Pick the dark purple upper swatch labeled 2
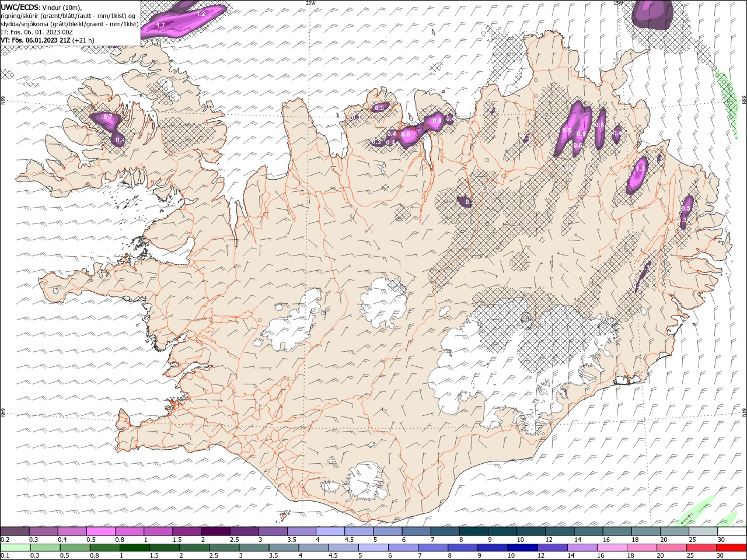The height and width of the screenshot is (560, 747). tap(215, 531)
